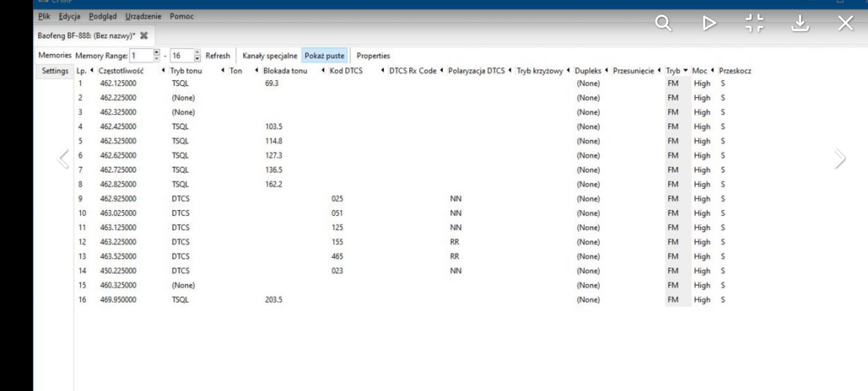This screenshot has height=391, width=868.
Task: Click the magnifier search icon in overlay
Action: click(663, 23)
